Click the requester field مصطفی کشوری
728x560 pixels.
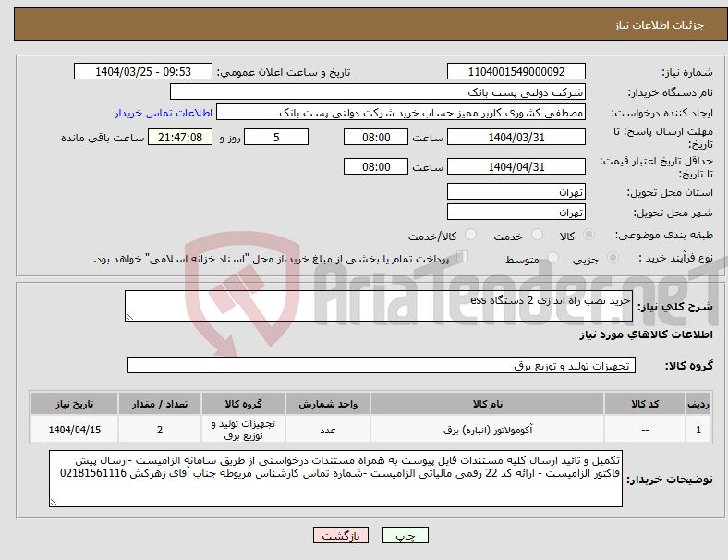tap(401, 113)
